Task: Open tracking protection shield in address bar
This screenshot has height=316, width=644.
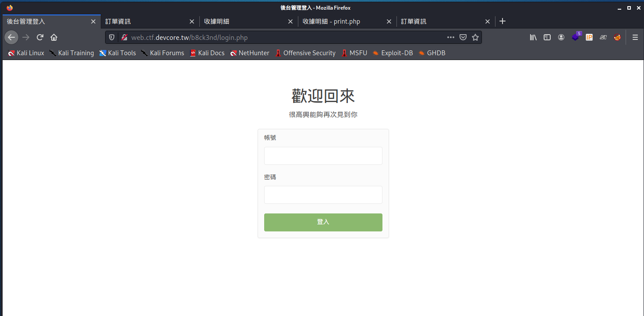Action: (x=112, y=37)
